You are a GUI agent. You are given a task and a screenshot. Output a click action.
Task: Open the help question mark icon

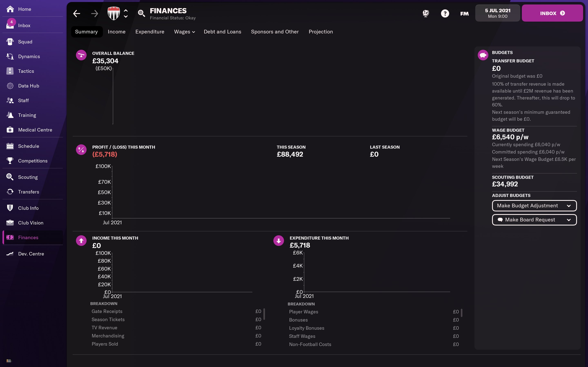coord(445,13)
